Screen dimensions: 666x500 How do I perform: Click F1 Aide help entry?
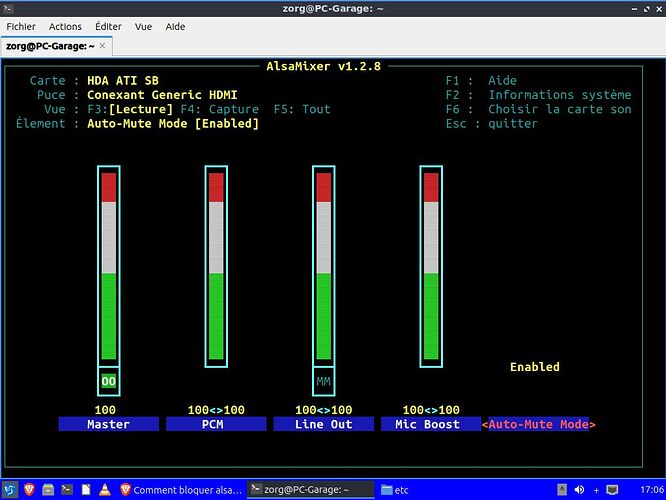click(481, 80)
